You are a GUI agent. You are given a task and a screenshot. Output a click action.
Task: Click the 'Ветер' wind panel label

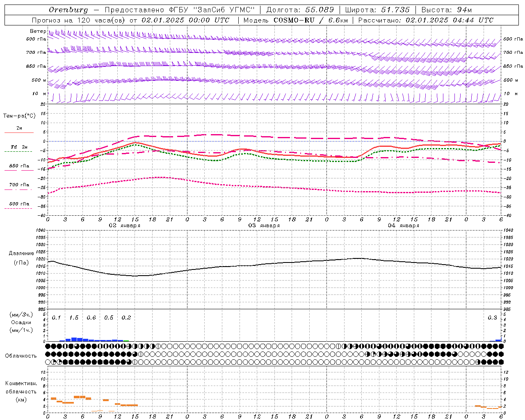(38, 31)
